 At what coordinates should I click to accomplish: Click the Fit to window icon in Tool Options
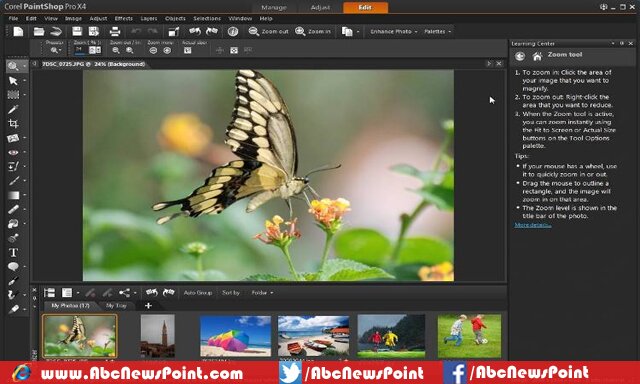234,50
